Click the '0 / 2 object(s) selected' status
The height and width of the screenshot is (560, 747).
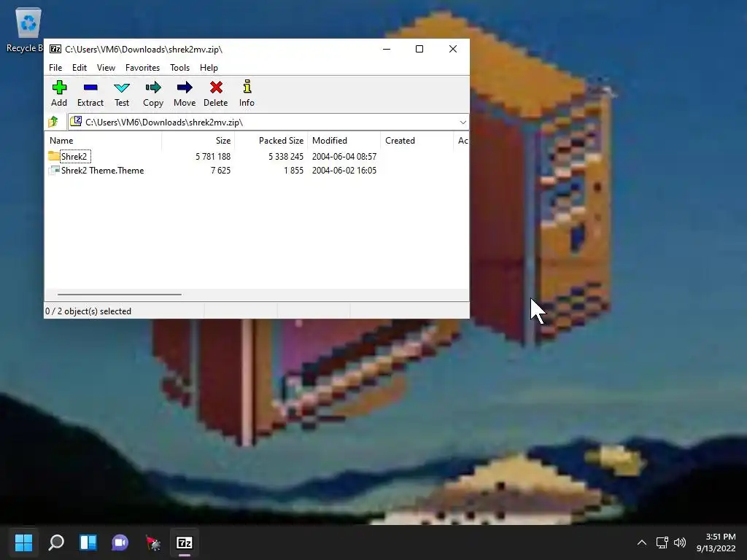click(88, 311)
